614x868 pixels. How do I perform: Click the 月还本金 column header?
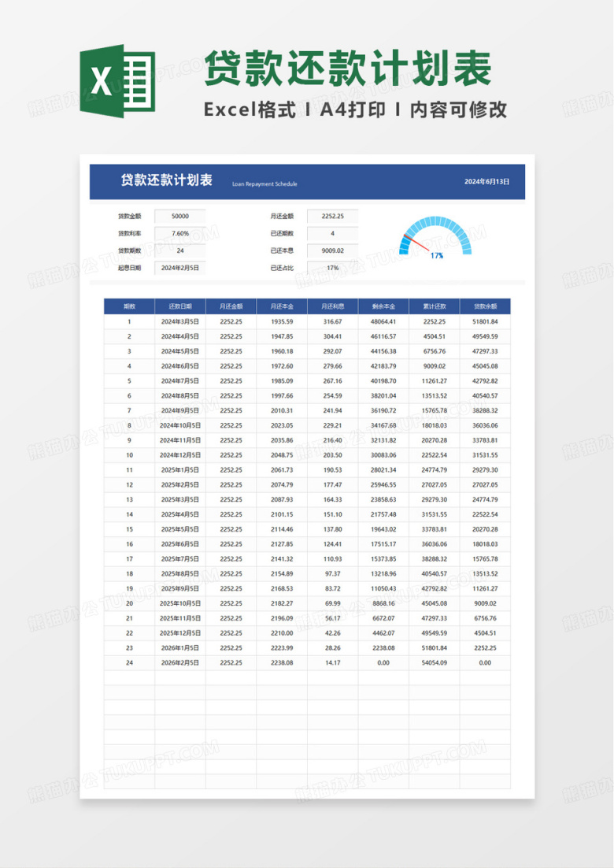coord(282,306)
